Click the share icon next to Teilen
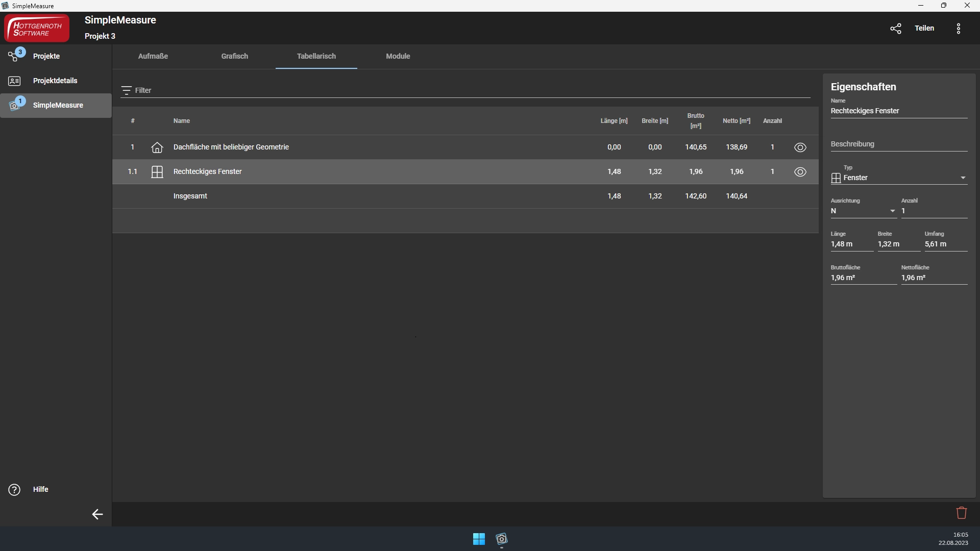 [x=896, y=29]
